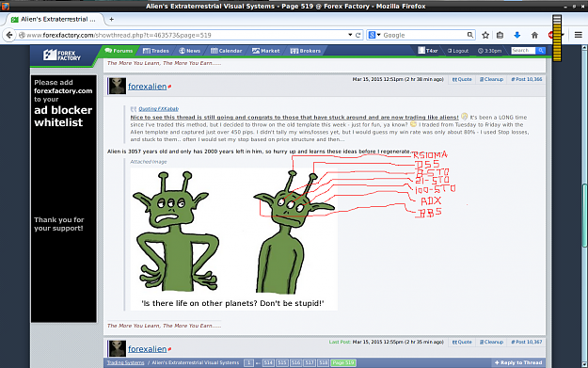Go back using the browser back arrow
The height and width of the screenshot is (368, 588).
9,35
